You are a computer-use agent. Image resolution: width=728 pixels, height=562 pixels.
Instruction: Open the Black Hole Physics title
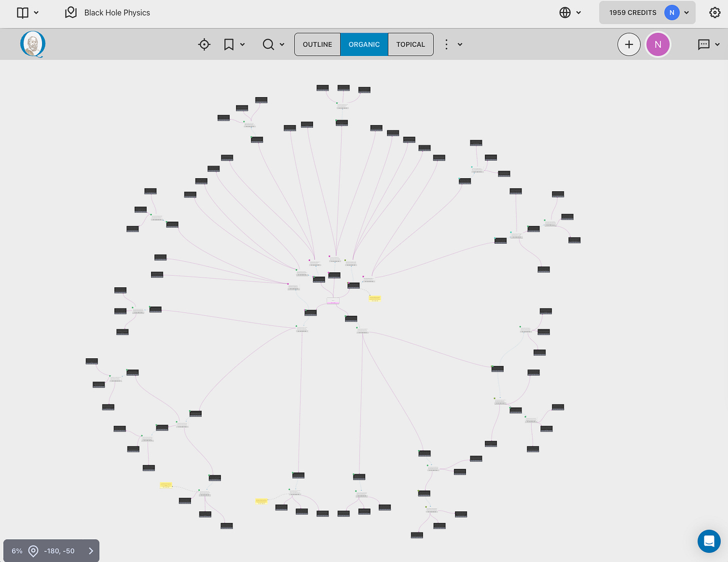[x=117, y=13]
